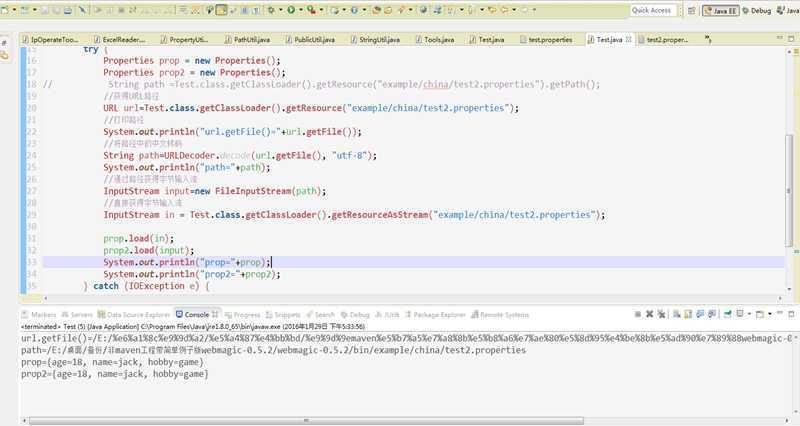Switch to the Package Explorer tab

coord(435,314)
